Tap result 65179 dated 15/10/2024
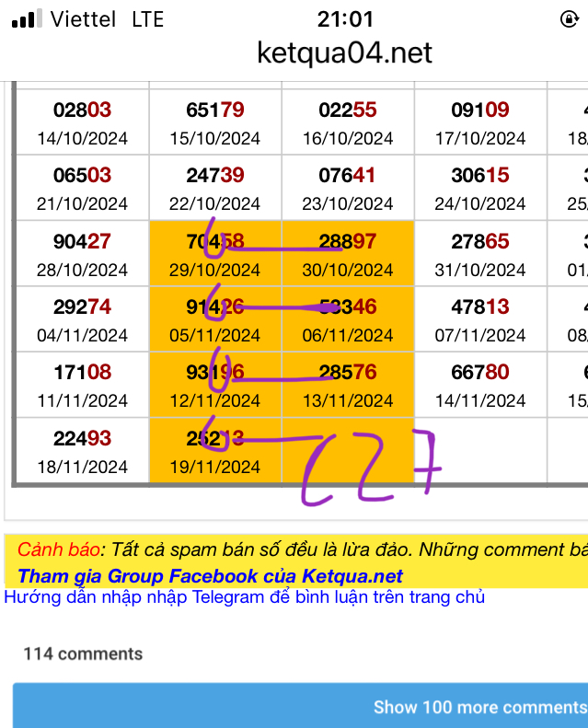This screenshot has height=728, width=588. (215, 122)
